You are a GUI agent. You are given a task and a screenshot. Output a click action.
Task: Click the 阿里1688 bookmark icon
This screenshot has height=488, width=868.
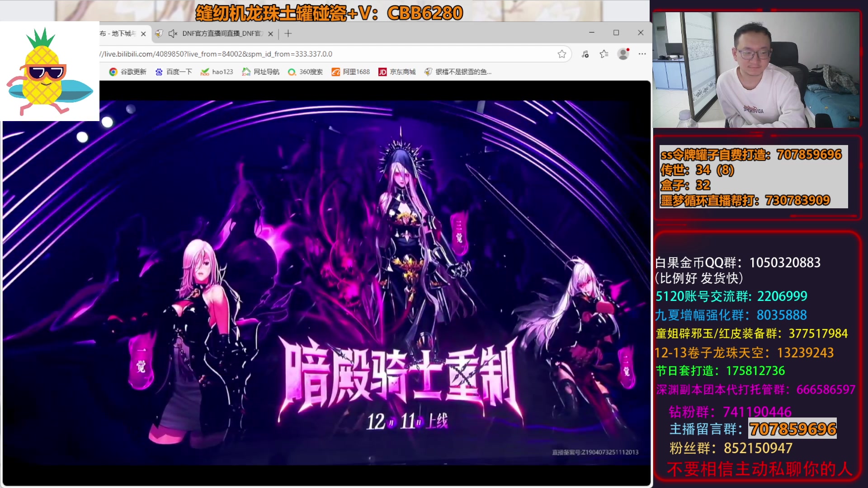(335, 71)
